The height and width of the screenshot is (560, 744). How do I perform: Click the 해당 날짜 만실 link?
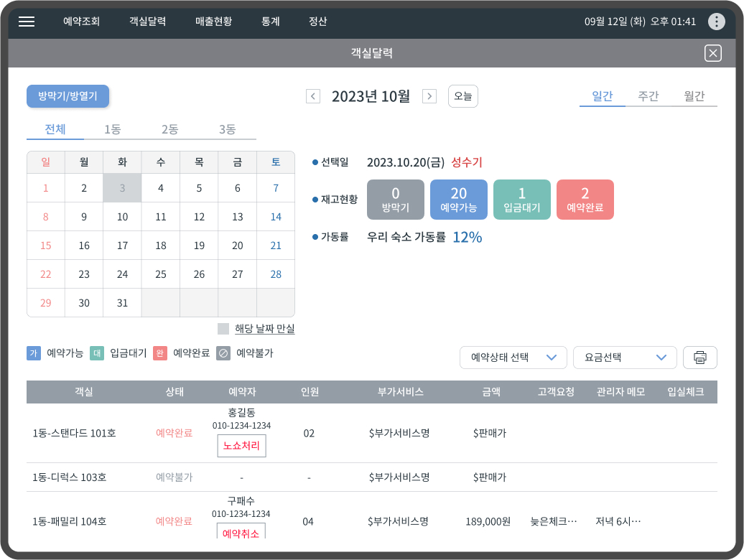(265, 329)
